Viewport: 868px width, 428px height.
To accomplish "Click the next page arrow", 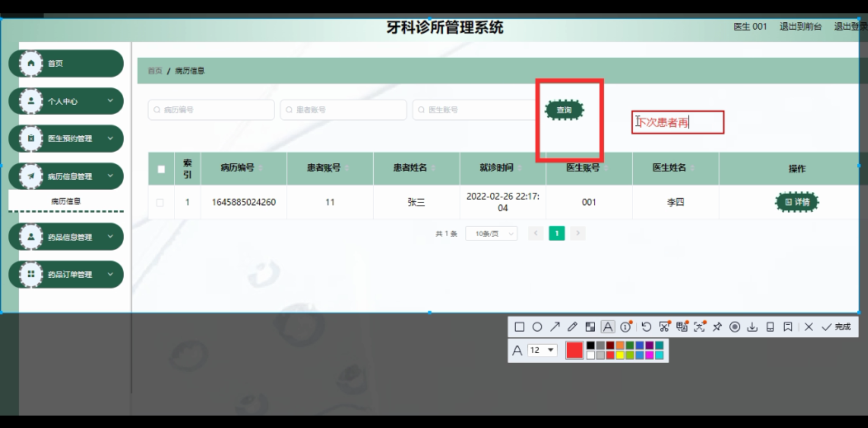I will (578, 233).
